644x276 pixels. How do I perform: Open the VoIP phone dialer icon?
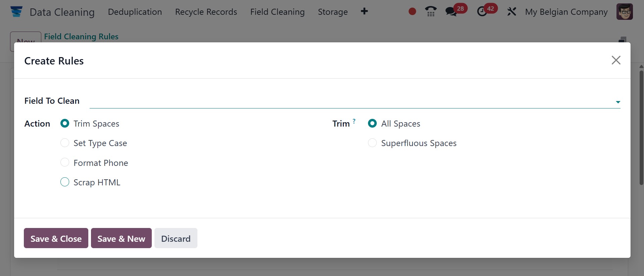(431, 12)
